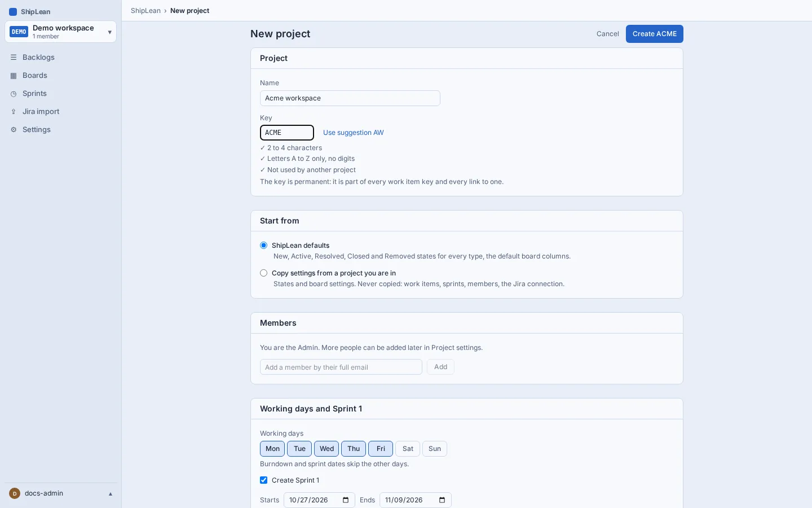The image size is (812, 508).
Task: Click the 'New project' page heading
Action: pos(280,34)
